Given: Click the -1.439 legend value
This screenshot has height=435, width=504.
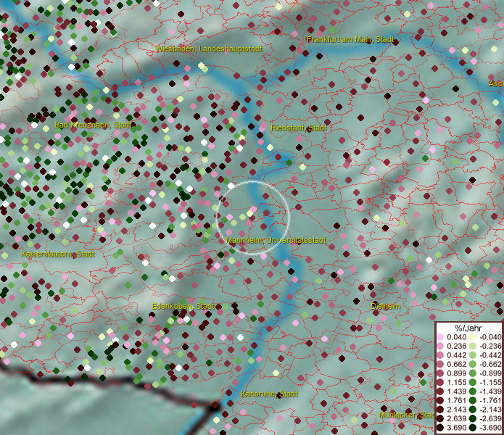Looking at the screenshot, I should tap(490, 391).
